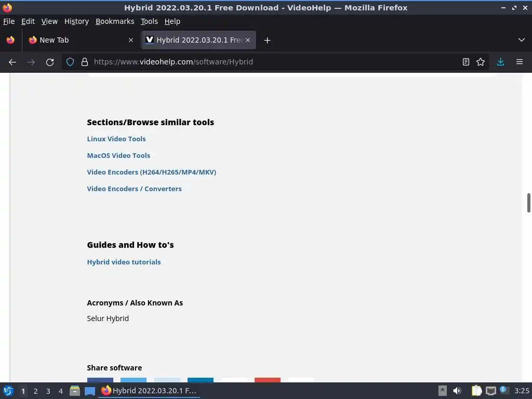
Task: Open the Firefox application menu
Action: coord(520,62)
